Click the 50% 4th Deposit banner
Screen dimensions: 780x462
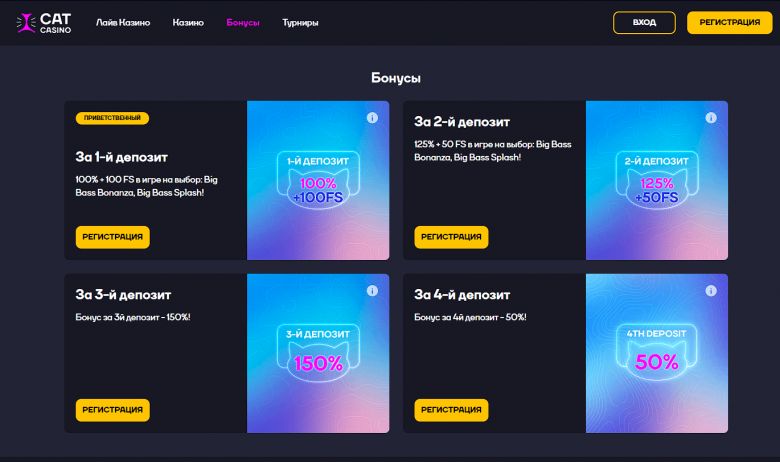tap(657, 354)
